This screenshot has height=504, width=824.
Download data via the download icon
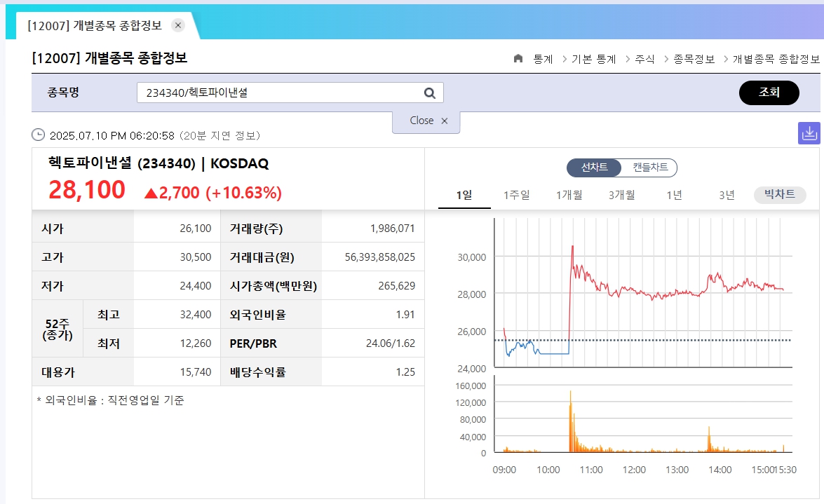point(809,133)
